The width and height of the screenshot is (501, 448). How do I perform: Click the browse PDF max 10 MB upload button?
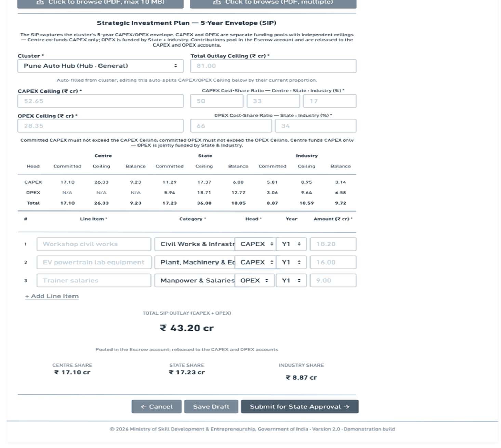tap(101, 3)
